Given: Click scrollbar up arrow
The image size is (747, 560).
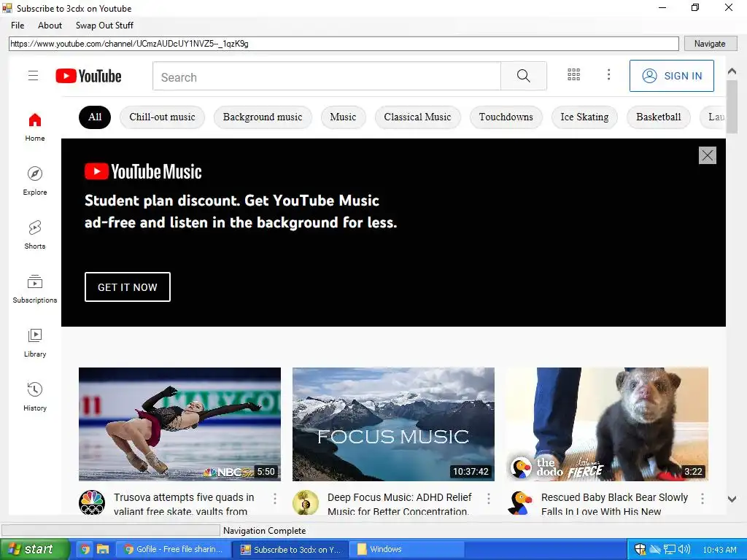Looking at the screenshot, I should pyautogui.click(x=732, y=71).
